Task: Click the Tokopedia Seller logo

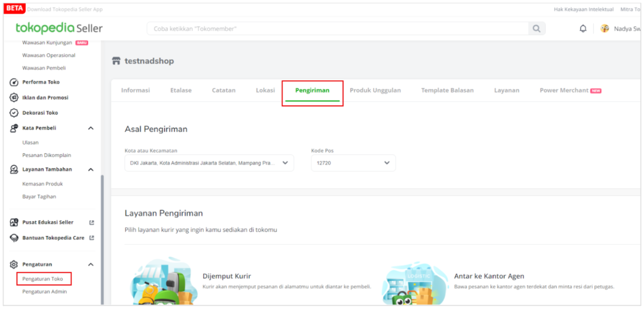Action: [x=59, y=28]
